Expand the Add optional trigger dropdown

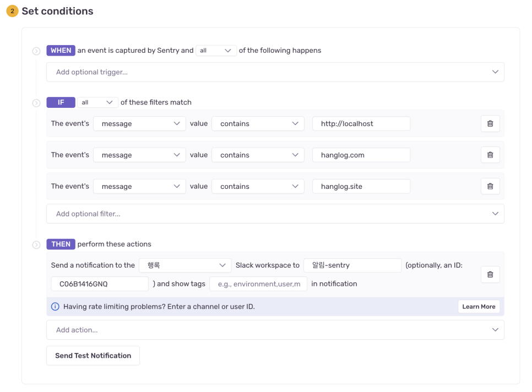[275, 72]
